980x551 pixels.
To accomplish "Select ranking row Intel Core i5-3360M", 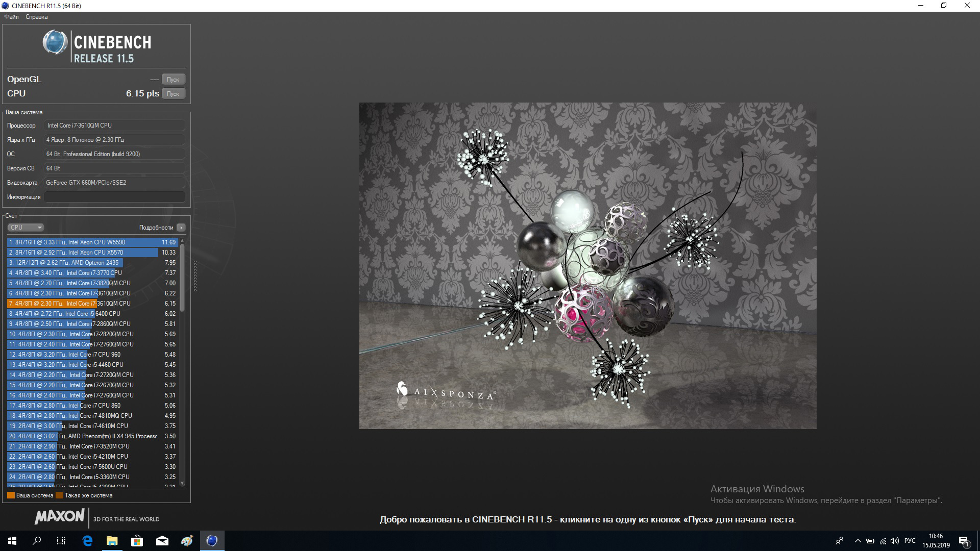I will coord(92,477).
